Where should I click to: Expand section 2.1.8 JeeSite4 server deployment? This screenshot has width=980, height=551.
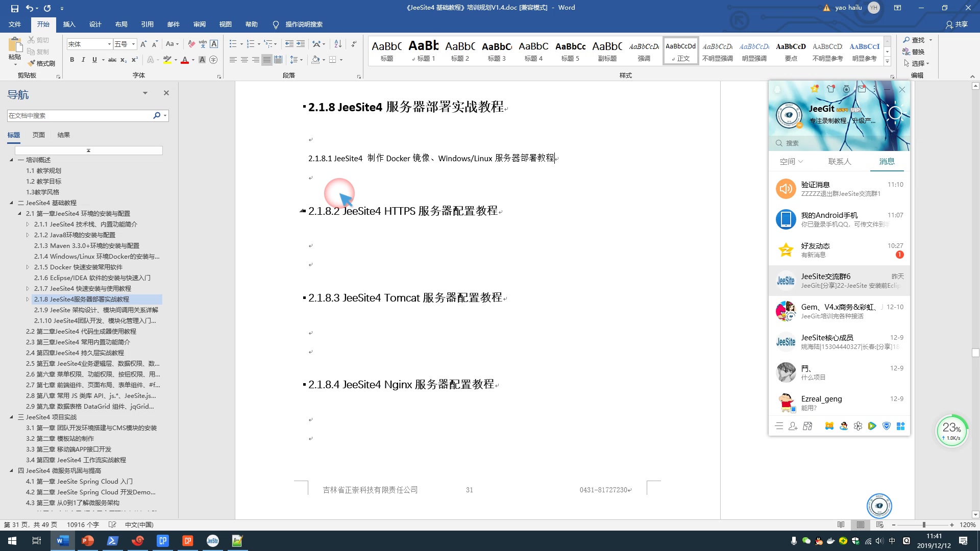[x=28, y=298]
